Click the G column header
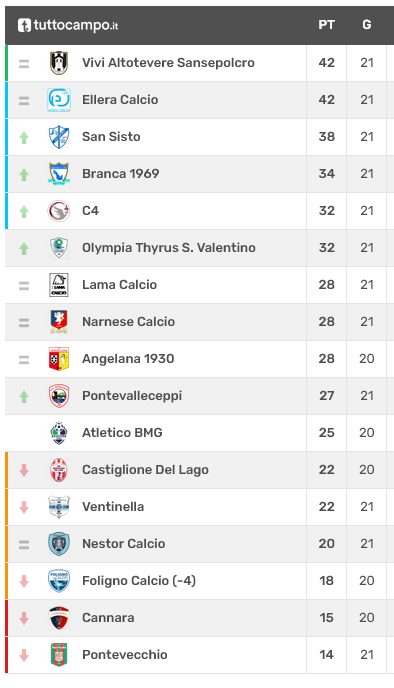 367,25
